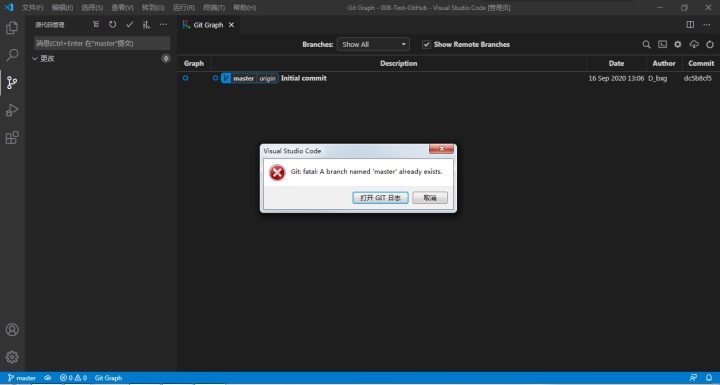This screenshot has width=720, height=385.
Task: Commit changes with the checkmark icon
Action: [x=129, y=25]
